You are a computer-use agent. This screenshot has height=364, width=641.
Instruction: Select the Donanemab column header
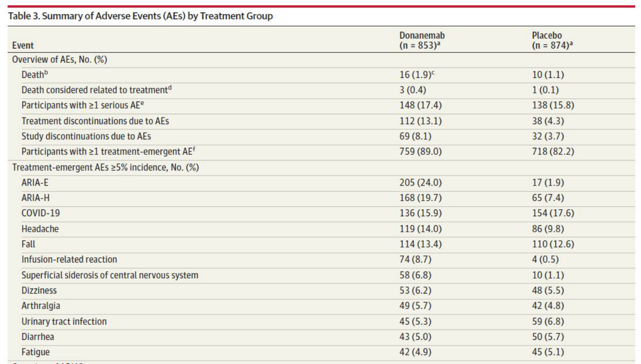[x=422, y=41]
